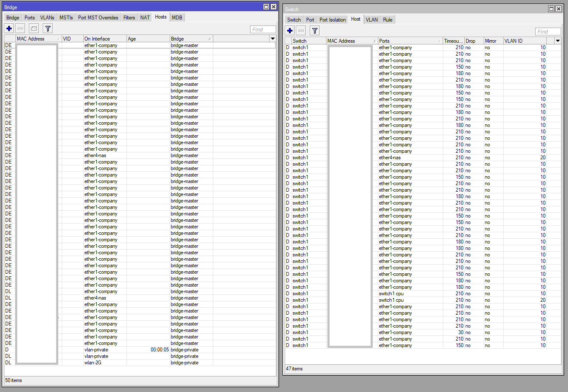Remove the selected bridge host entry
This screenshot has height=392, width=568.
coord(20,28)
